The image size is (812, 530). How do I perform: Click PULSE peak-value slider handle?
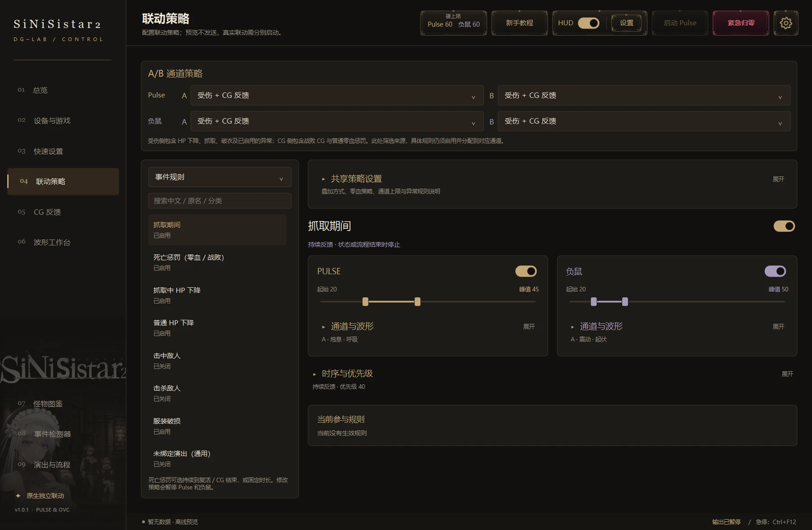click(417, 302)
